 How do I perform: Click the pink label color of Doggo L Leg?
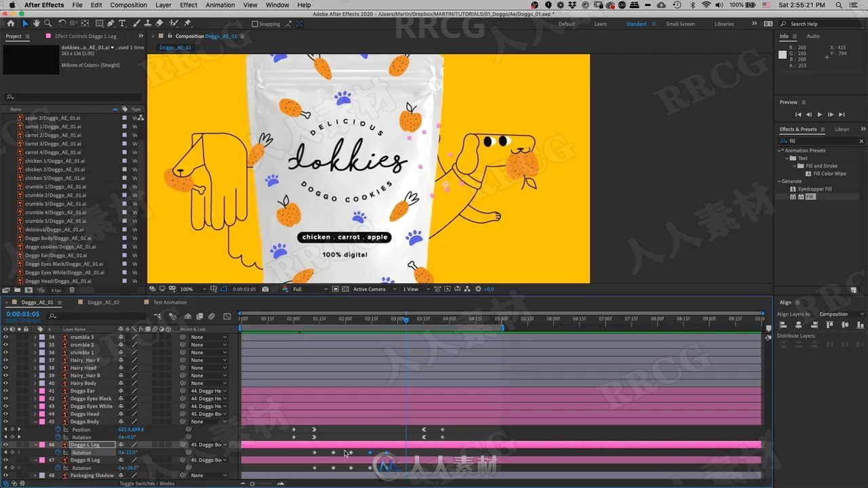point(42,445)
